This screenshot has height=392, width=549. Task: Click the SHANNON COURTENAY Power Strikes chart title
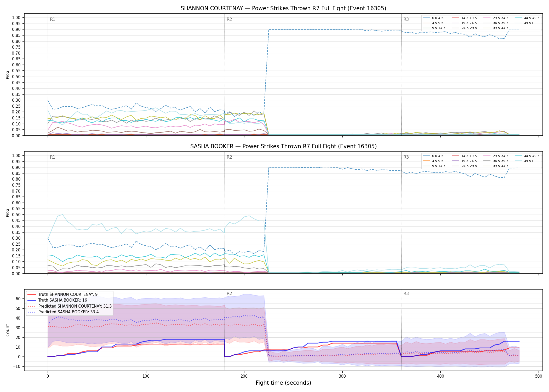click(x=283, y=8)
